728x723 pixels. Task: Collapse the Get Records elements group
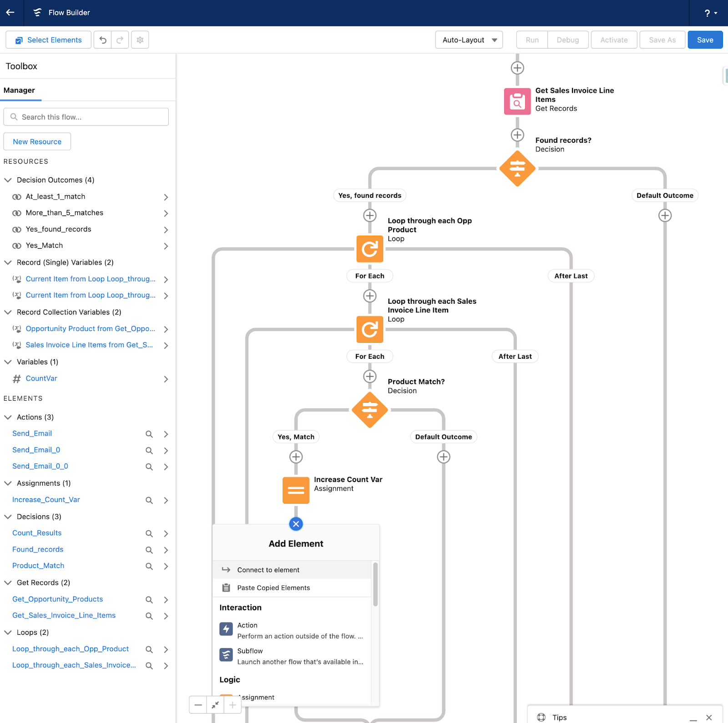8,583
